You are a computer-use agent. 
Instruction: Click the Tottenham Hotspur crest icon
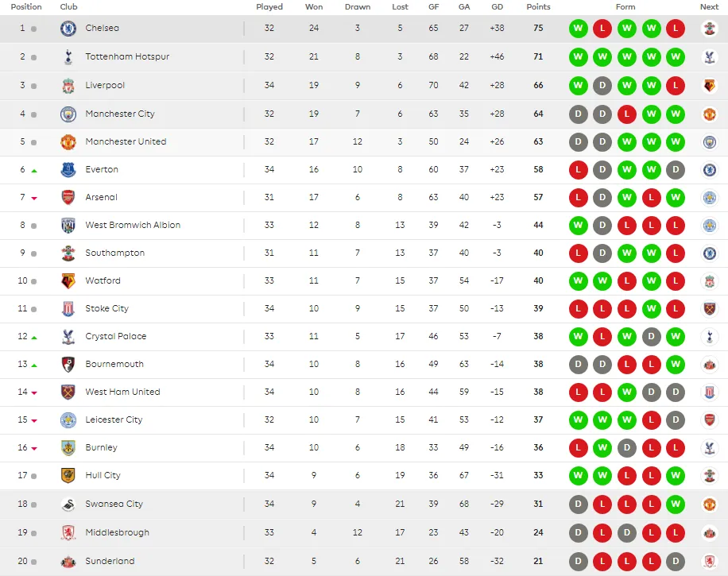[x=68, y=57]
